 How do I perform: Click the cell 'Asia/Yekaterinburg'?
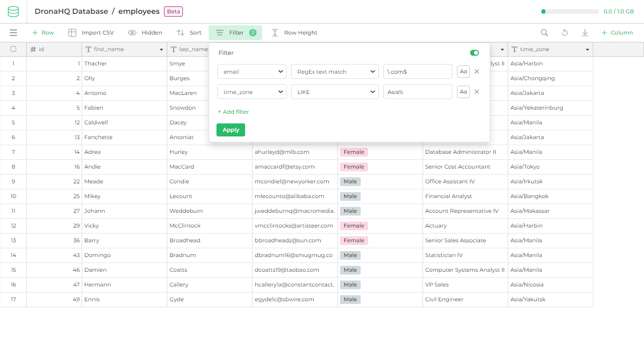550,108
